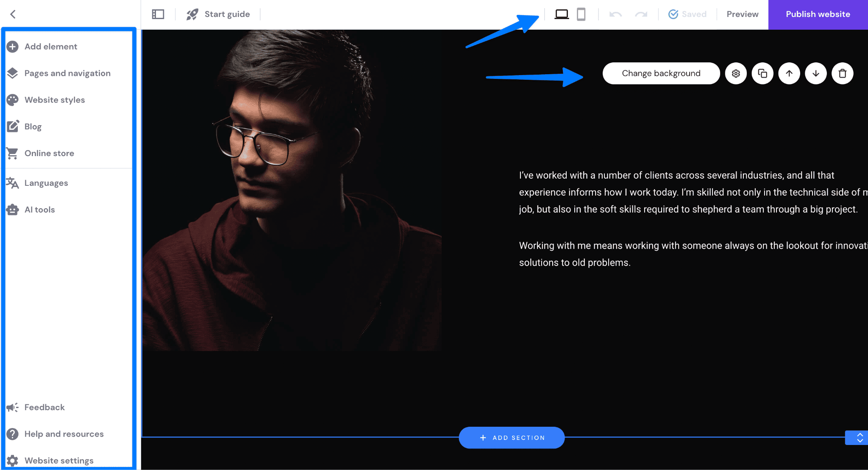Image resolution: width=868 pixels, height=470 pixels.
Task: Click the desktop view icon
Action: (x=561, y=14)
